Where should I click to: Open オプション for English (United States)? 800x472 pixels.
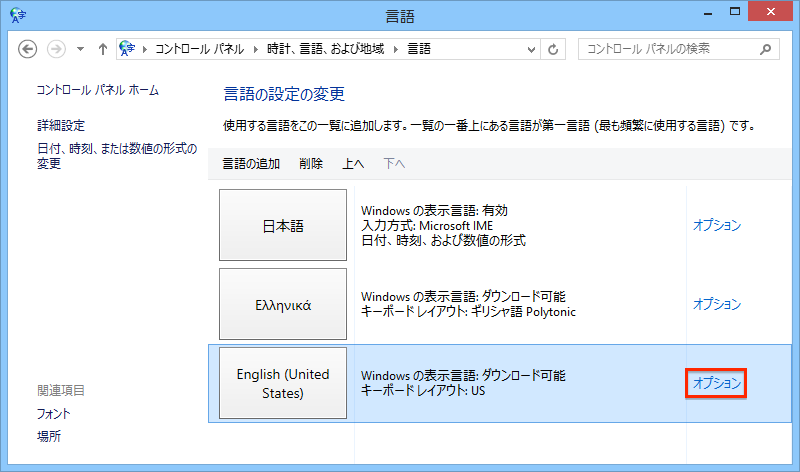[x=716, y=383]
